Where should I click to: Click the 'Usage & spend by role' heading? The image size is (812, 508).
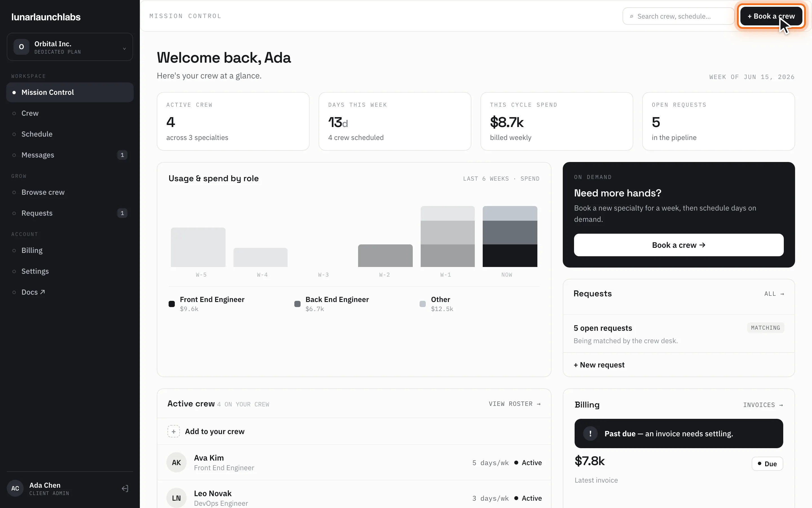point(213,178)
